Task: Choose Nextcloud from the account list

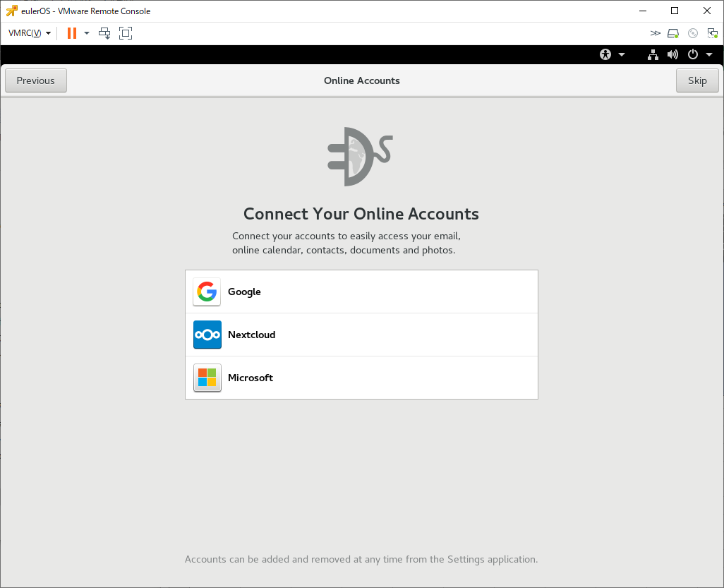Action: coord(361,335)
